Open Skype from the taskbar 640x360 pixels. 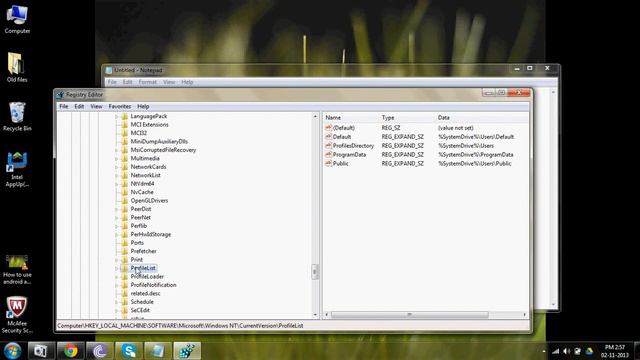[129, 351]
